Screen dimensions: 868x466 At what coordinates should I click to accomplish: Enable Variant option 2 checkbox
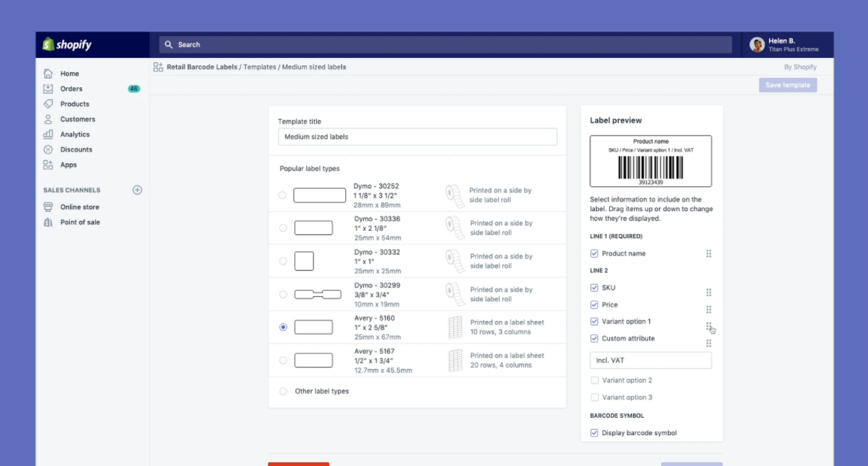point(594,380)
